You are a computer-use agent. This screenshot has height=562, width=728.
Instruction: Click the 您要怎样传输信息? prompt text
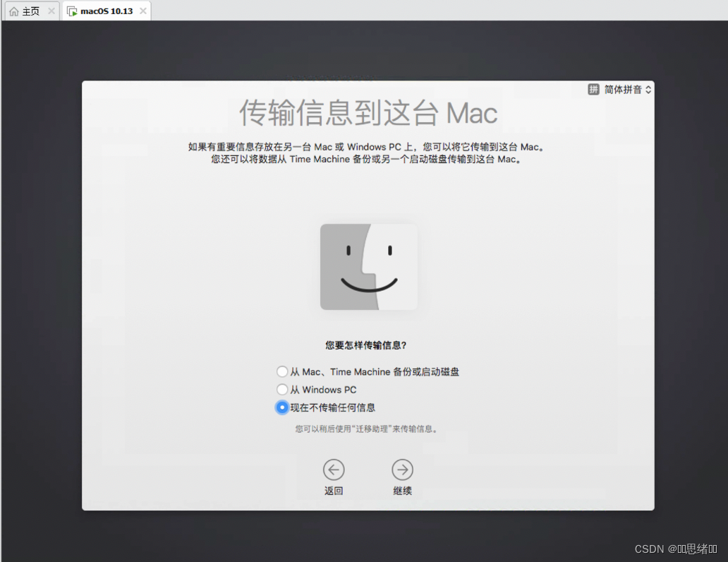366,345
